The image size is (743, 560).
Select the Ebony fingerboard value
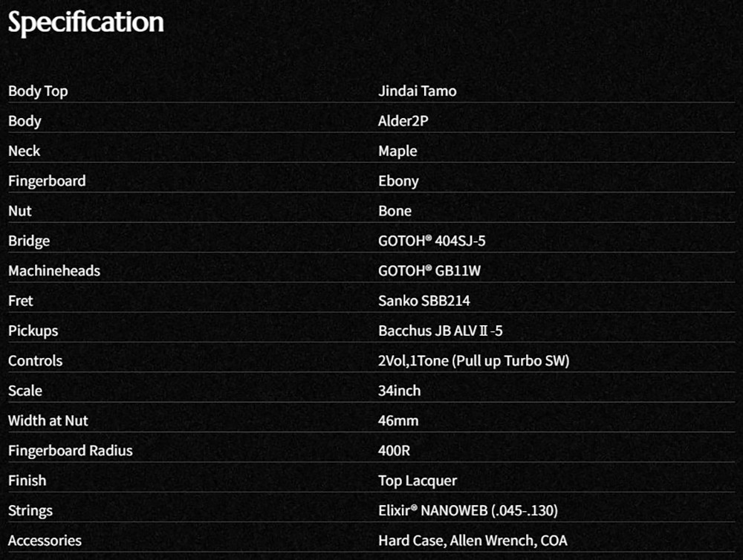398,181
